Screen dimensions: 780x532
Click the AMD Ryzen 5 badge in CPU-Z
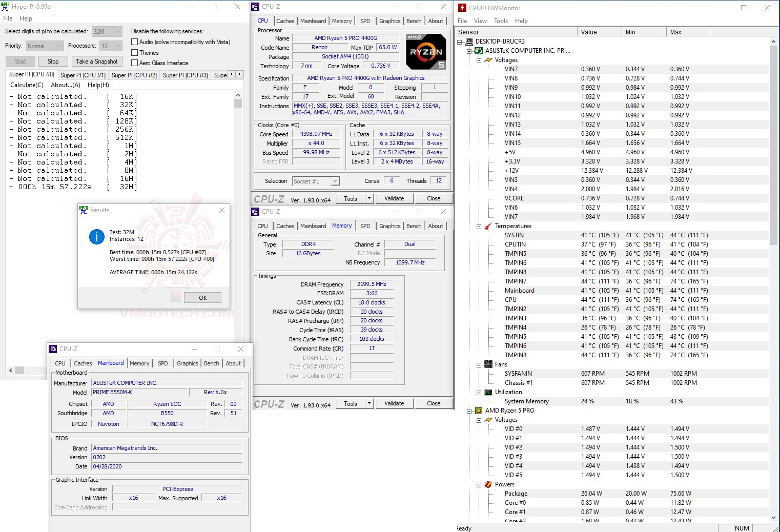425,51
